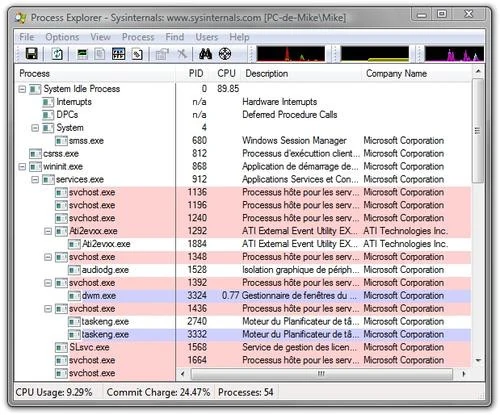500x415 pixels.
Task: Select smss.exe in the process list
Action: tap(86, 141)
